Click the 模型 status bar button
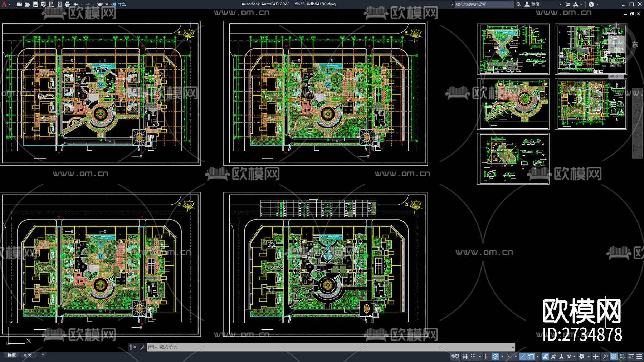 pos(455,356)
